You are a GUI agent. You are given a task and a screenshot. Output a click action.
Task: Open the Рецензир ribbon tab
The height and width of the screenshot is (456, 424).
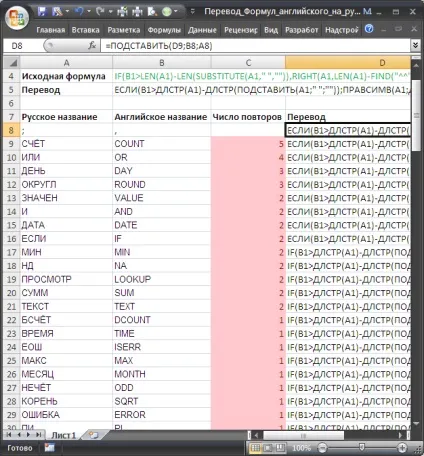(x=241, y=30)
